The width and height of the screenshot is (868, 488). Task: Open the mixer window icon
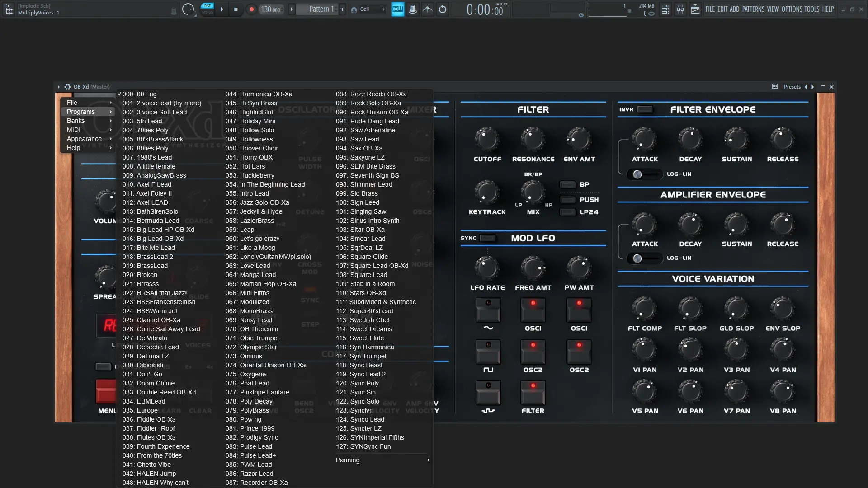pyautogui.click(x=680, y=9)
